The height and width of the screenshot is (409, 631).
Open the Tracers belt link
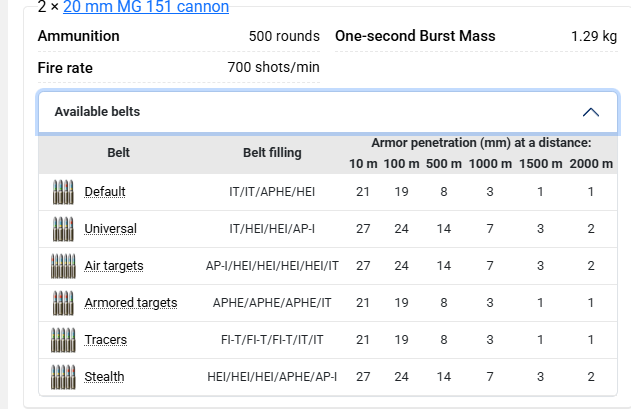[x=106, y=339]
